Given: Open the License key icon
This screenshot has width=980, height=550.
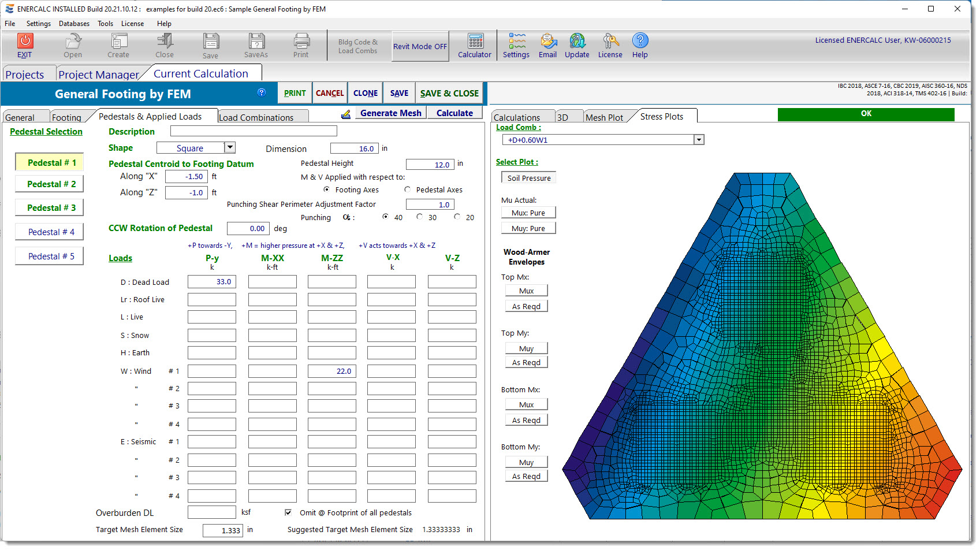Looking at the screenshot, I should click(x=610, y=45).
